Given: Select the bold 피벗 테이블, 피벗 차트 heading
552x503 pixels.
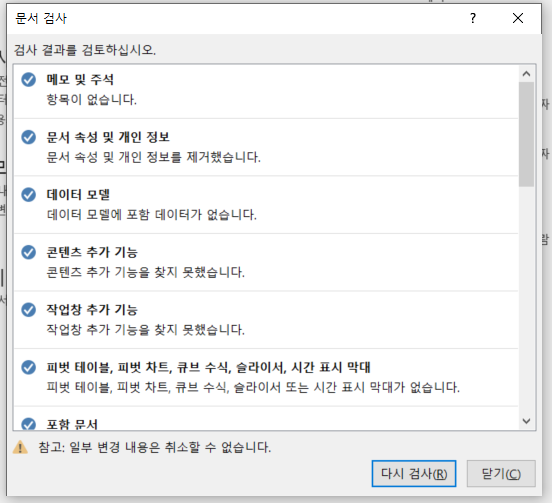Looking at the screenshot, I should [x=208, y=367].
